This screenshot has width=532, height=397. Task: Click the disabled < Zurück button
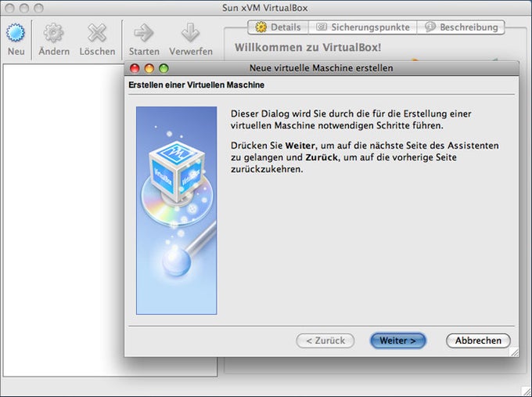point(325,341)
